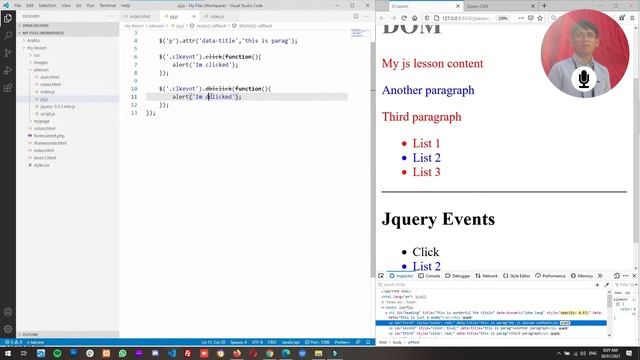Image resolution: width=640 pixels, height=360 pixels.
Task: Open Run and Debug in VS Code activity bar
Action: (x=8, y=71)
